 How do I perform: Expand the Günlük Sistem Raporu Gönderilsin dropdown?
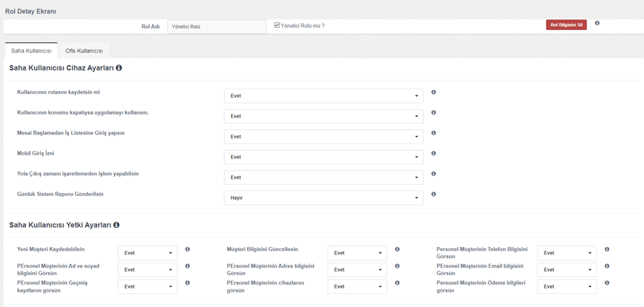(x=323, y=198)
